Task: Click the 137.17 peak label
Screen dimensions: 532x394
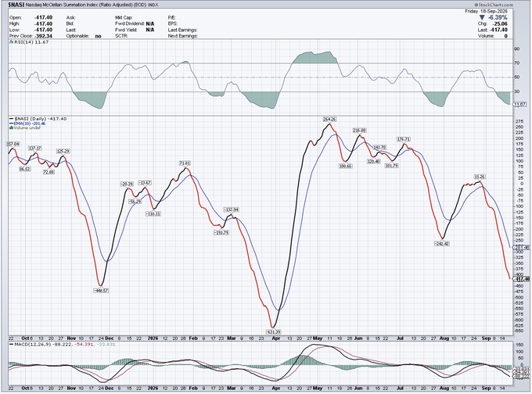Action: pyautogui.click(x=34, y=149)
